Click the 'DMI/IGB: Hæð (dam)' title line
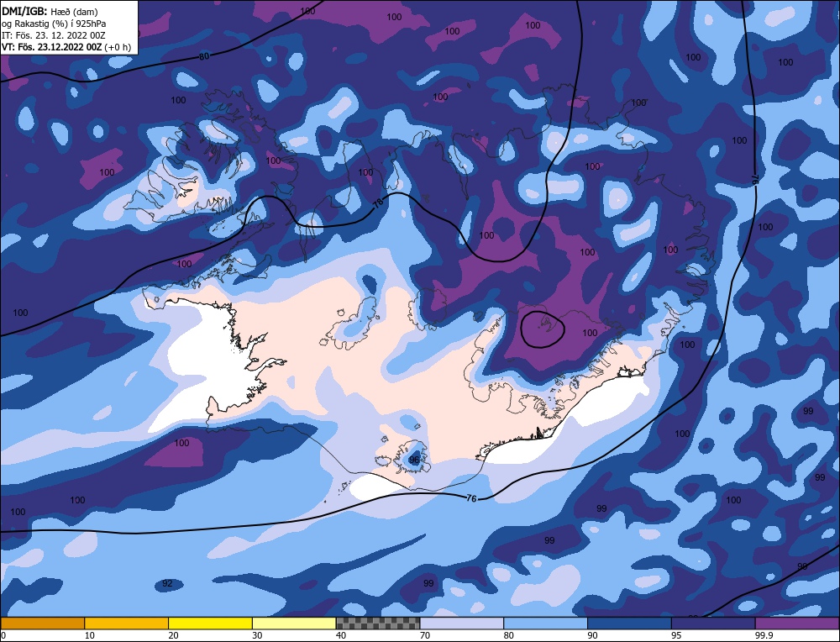 point(50,11)
